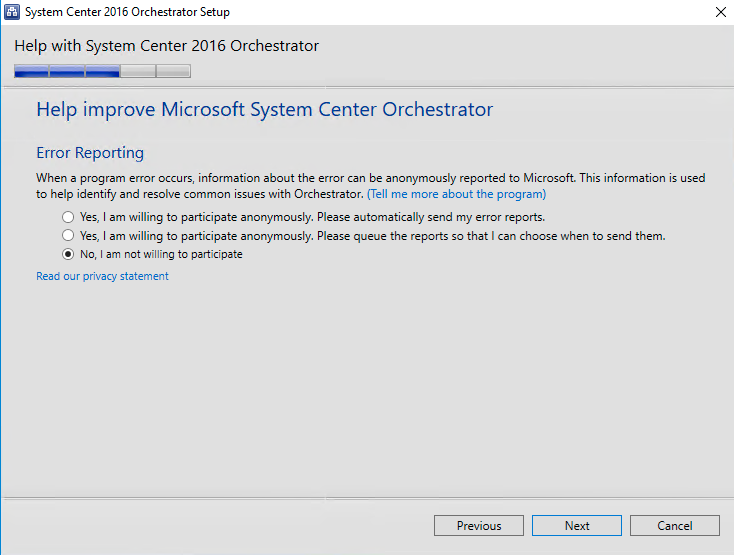Click the Error Reporting section heading

(x=90, y=153)
